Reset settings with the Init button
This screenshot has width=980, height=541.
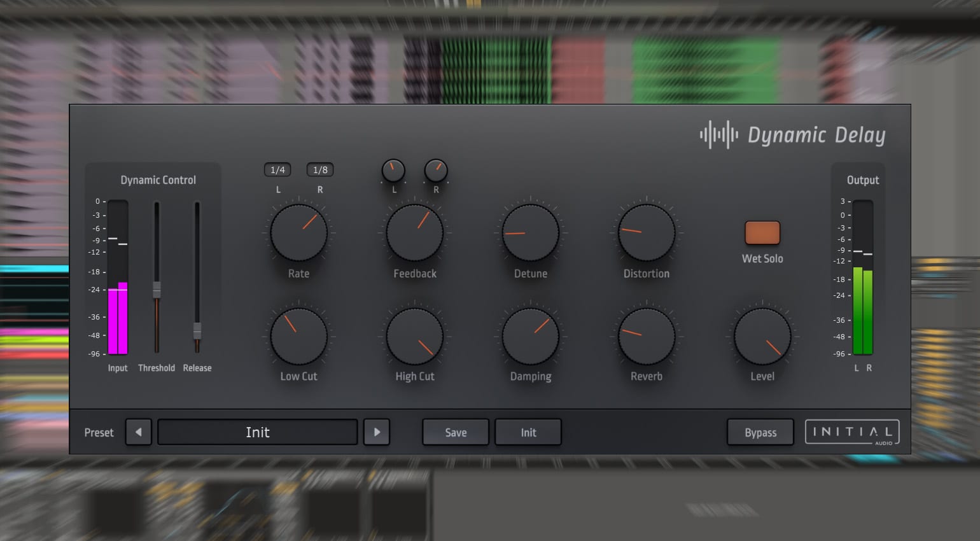(x=528, y=432)
